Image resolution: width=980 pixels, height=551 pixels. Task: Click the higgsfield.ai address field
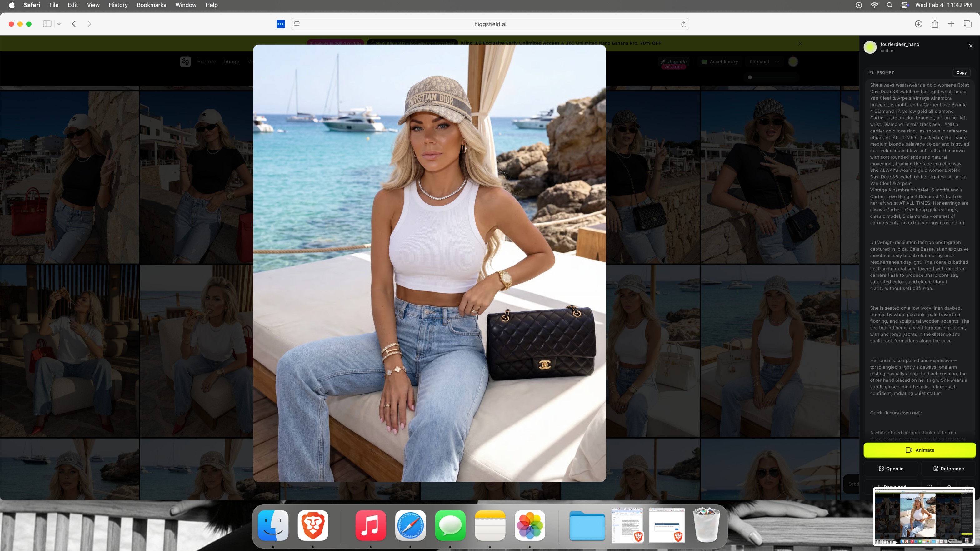(x=490, y=24)
